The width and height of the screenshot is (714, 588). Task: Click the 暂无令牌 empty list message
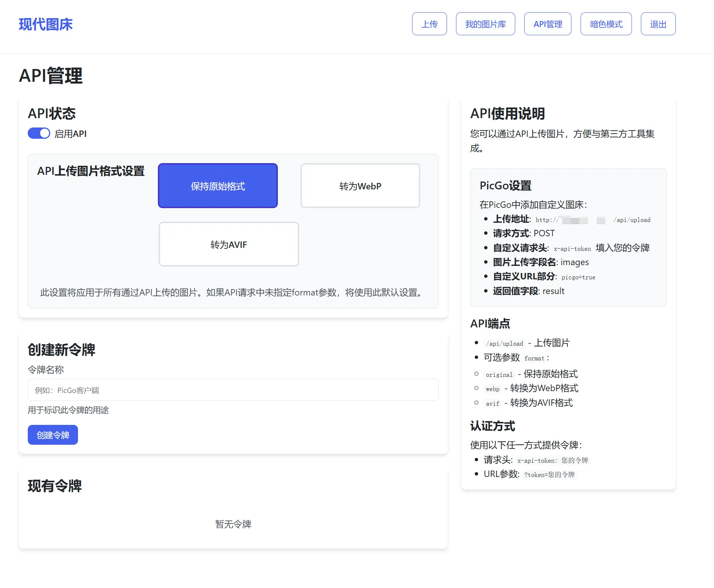(x=233, y=524)
